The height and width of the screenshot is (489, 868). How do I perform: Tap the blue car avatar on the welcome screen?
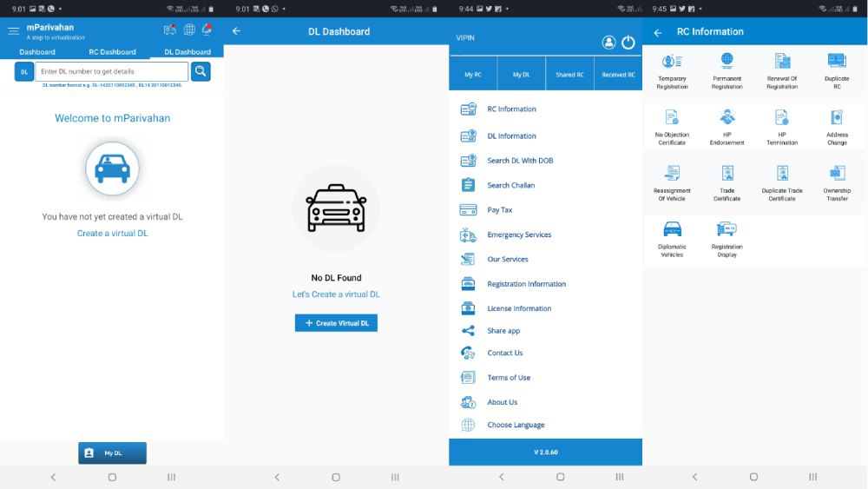[112, 169]
